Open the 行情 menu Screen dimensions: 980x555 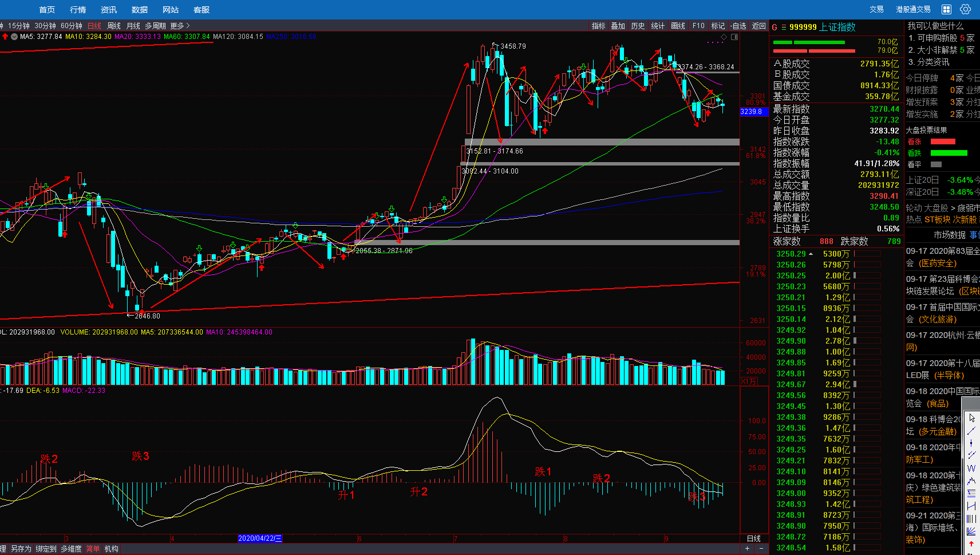point(78,10)
